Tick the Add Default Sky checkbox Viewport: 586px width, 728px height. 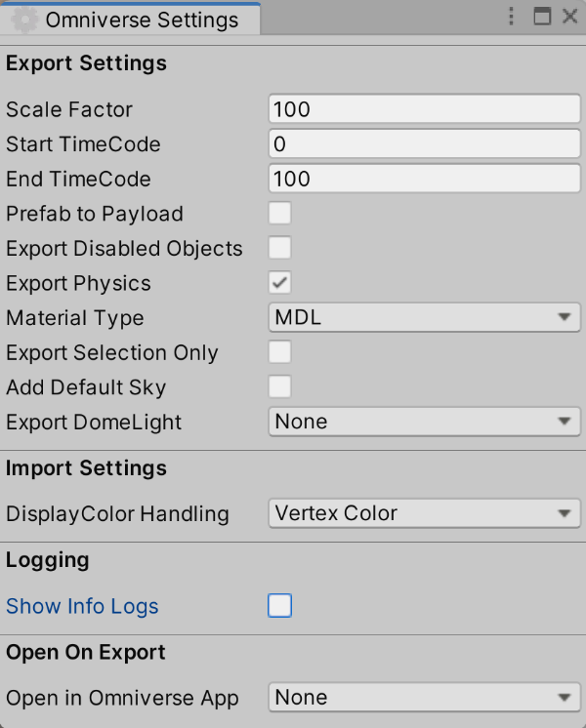point(279,386)
